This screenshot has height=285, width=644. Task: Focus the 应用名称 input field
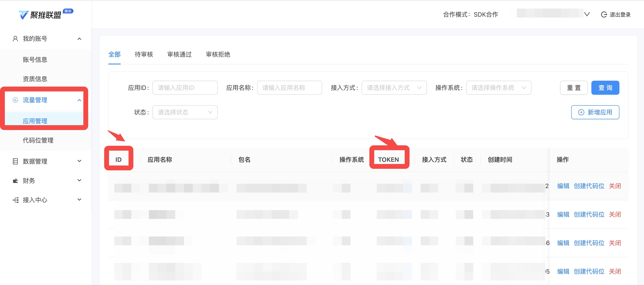[290, 88]
